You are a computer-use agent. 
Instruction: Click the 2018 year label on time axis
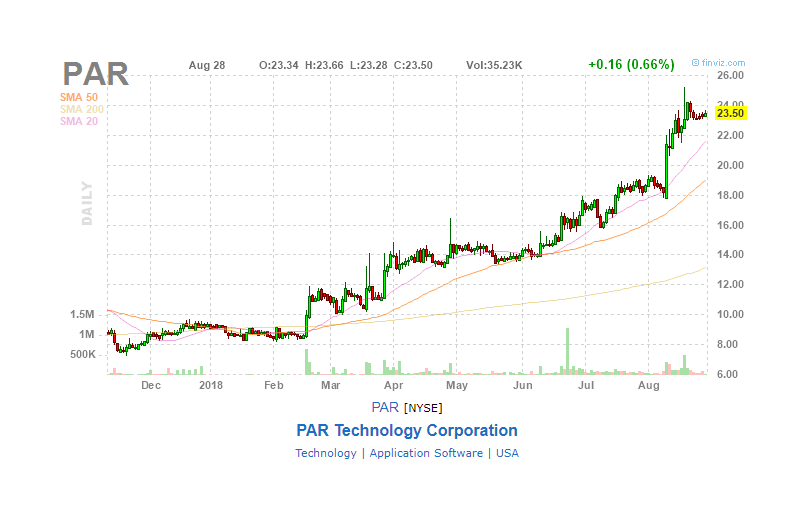(211, 385)
